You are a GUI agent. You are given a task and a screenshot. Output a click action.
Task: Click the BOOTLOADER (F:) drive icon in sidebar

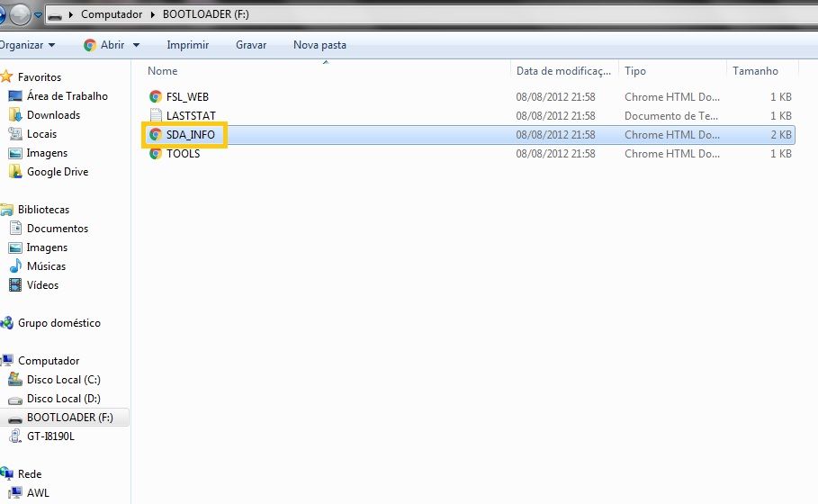(x=15, y=418)
